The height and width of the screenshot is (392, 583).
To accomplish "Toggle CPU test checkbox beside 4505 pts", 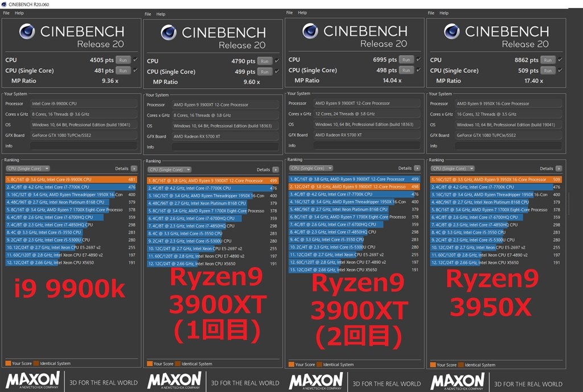I will 136,59.
